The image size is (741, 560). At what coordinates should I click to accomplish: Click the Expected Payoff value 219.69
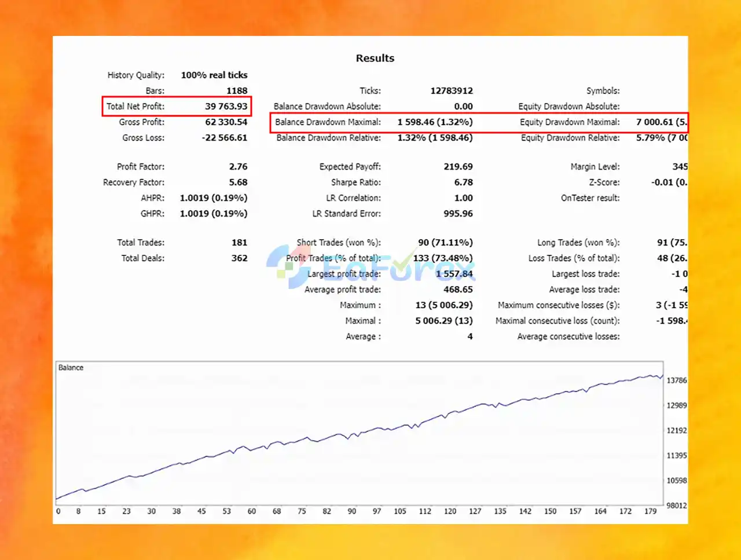[x=458, y=167]
